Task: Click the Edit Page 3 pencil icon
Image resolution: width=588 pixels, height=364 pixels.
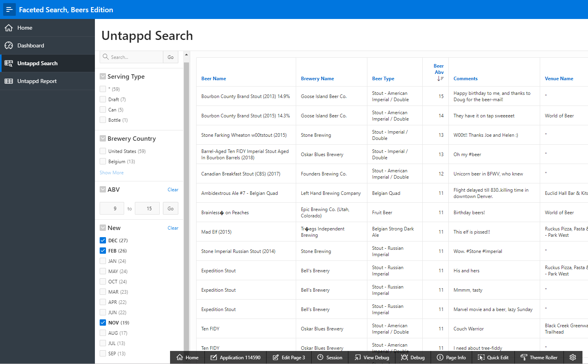Action: coord(276,357)
